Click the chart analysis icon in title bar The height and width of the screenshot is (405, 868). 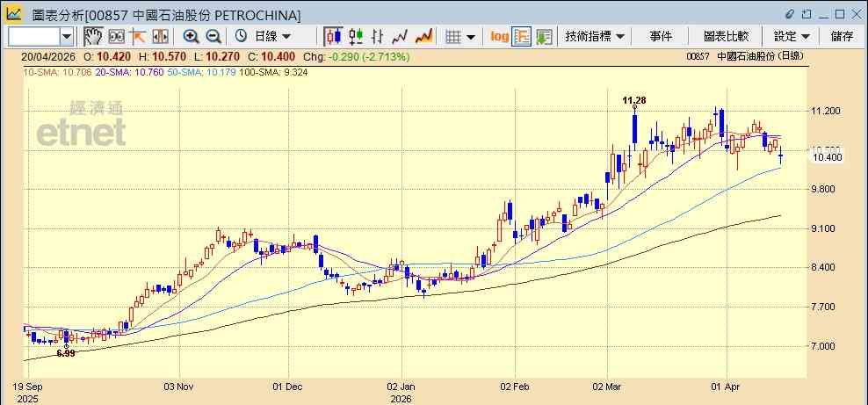click(x=14, y=13)
